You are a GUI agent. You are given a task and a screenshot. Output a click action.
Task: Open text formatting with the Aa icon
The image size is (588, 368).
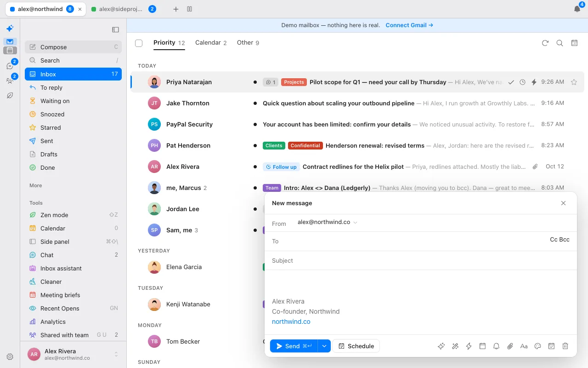(x=524, y=346)
